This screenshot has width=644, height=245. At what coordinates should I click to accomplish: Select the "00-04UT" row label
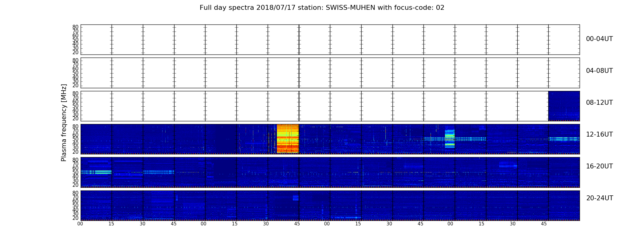pyautogui.click(x=599, y=39)
